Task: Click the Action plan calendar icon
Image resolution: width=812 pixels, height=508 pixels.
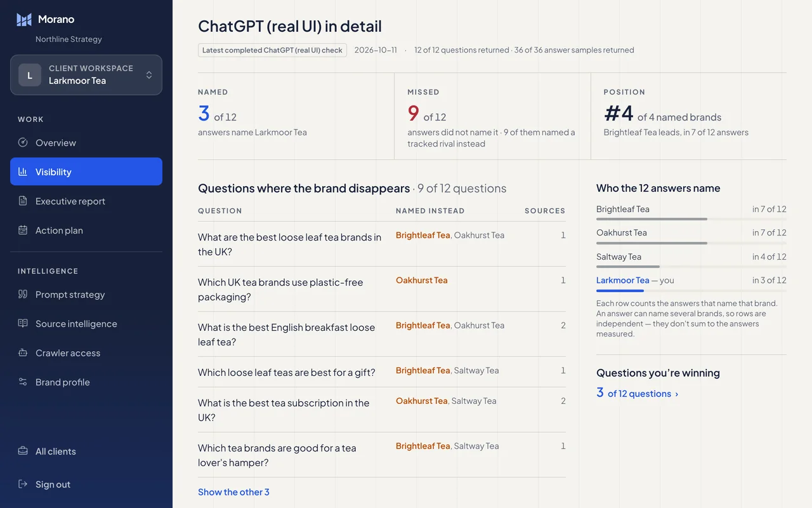Action: coord(23,230)
